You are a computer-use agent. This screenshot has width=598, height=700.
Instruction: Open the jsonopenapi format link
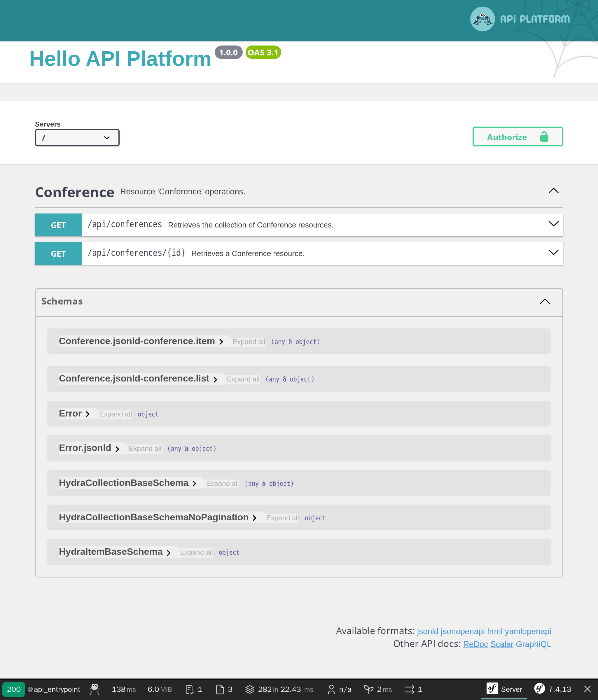[463, 631]
